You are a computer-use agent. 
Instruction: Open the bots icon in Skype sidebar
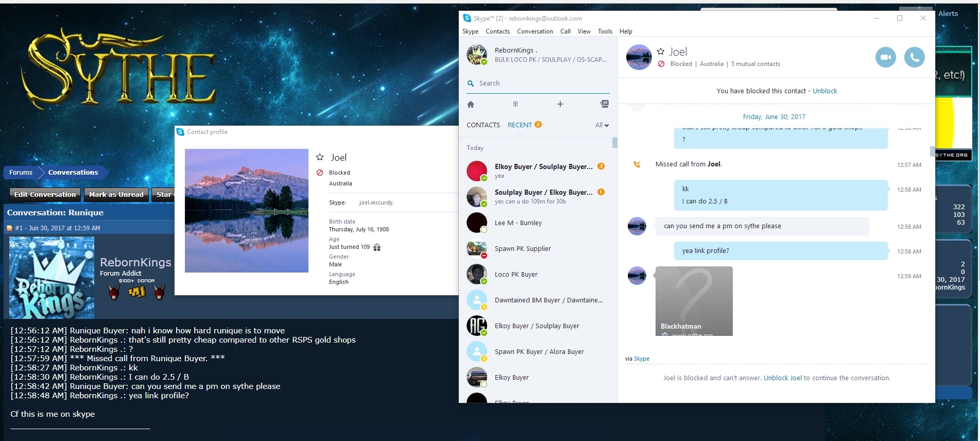click(605, 104)
